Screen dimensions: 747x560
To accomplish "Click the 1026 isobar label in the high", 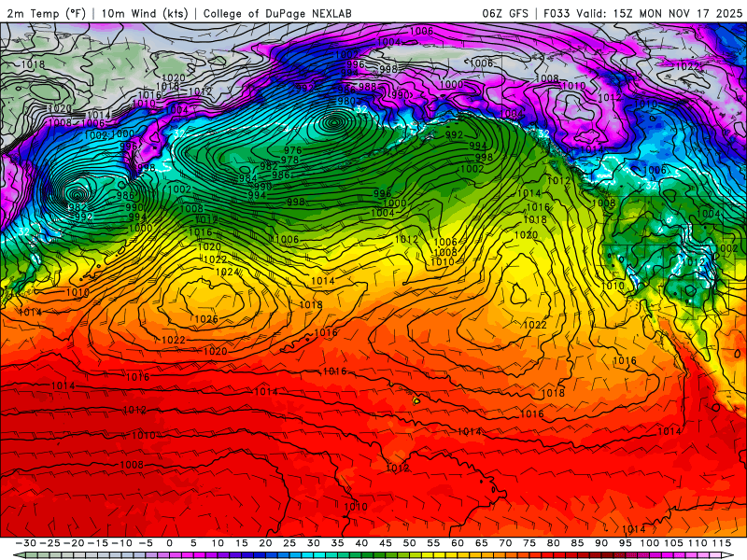I will tap(206, 318).
